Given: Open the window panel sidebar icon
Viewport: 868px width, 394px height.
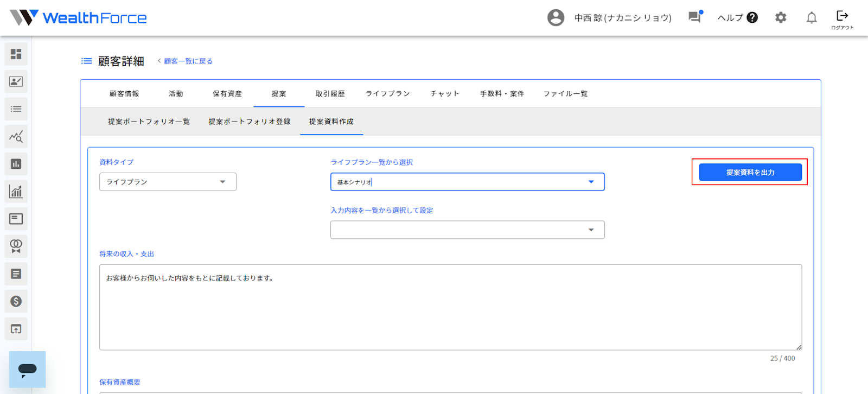Looking at the screenshot, I should [x=16, y=219].
